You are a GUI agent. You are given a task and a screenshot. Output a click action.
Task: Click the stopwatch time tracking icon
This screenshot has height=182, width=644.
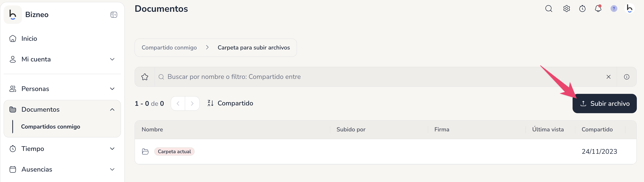tap(582, 9)
